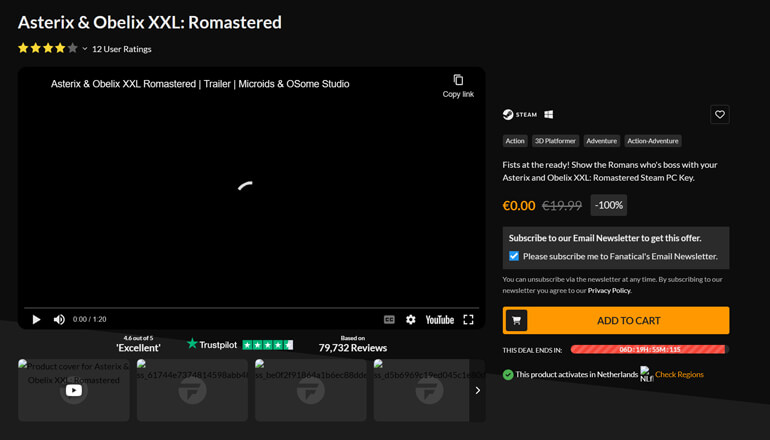Select the Action-Adventure tag
Image resolution: width=770 pixels, height=440 pixels.
[653, 141]
